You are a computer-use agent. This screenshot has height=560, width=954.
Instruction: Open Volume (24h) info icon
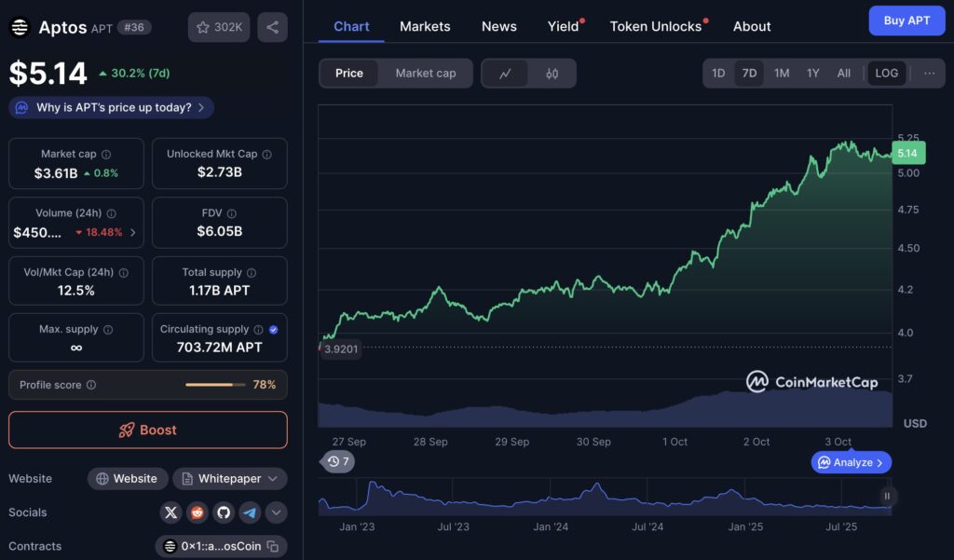tap(112, 213)
